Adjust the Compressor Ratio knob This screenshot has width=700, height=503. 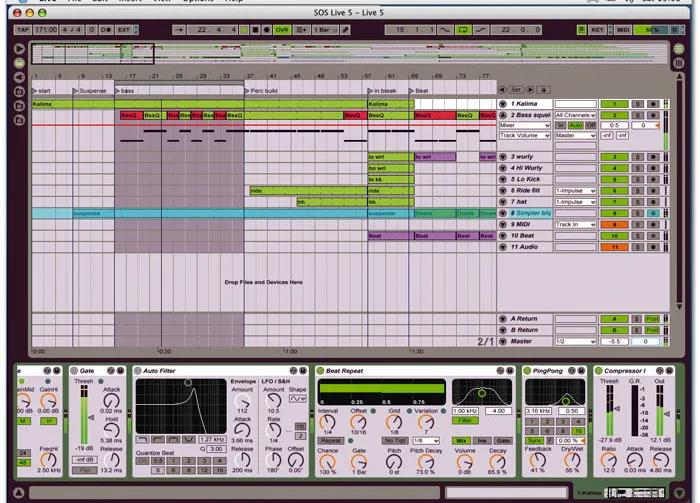coord(608,461)
